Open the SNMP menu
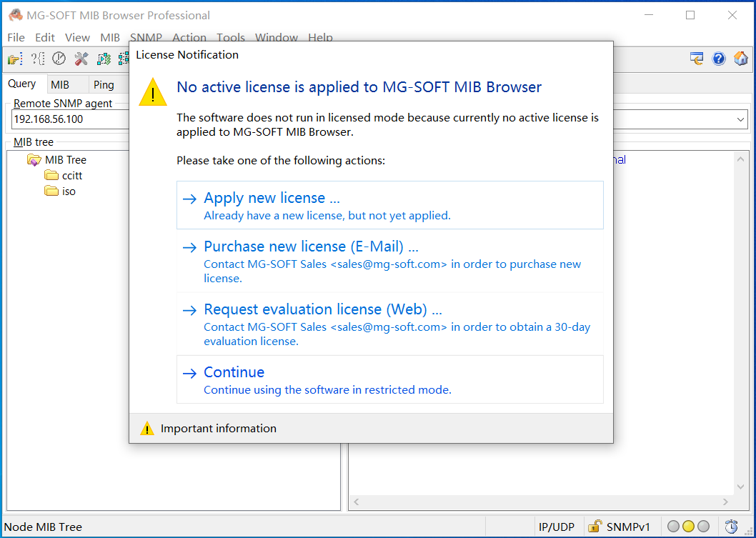 coord(146,37)
